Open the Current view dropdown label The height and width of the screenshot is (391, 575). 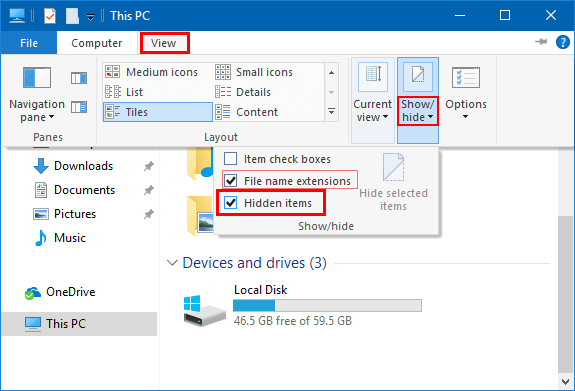click(x=372, y=110)
